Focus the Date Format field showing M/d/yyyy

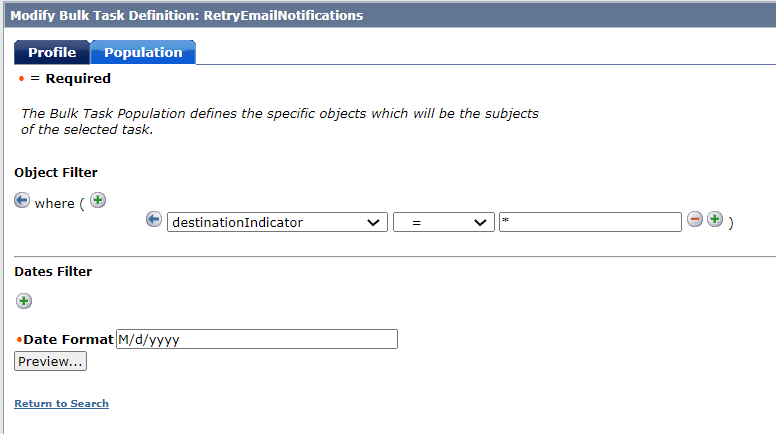point(257,339)
